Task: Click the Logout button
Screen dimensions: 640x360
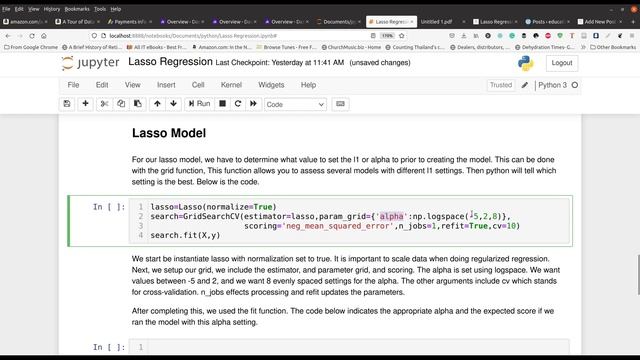Action: click(562, 63)
